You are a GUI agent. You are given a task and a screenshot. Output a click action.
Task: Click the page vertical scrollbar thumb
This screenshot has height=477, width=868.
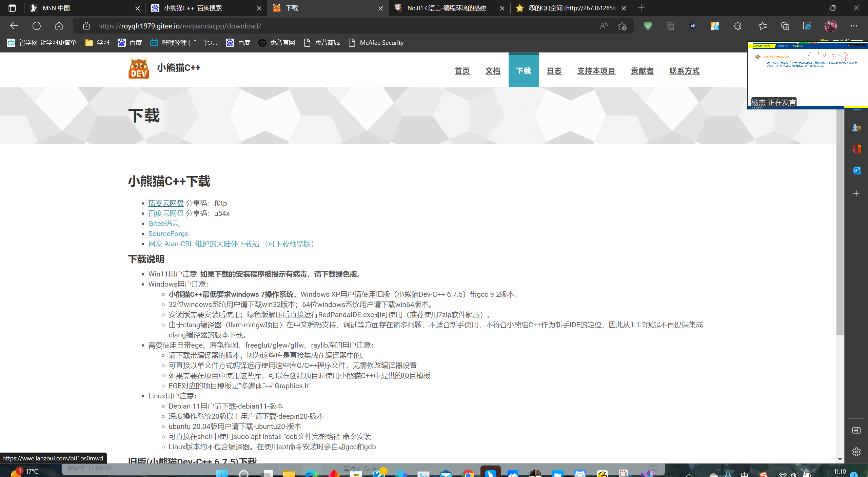(x=840, y=222)
